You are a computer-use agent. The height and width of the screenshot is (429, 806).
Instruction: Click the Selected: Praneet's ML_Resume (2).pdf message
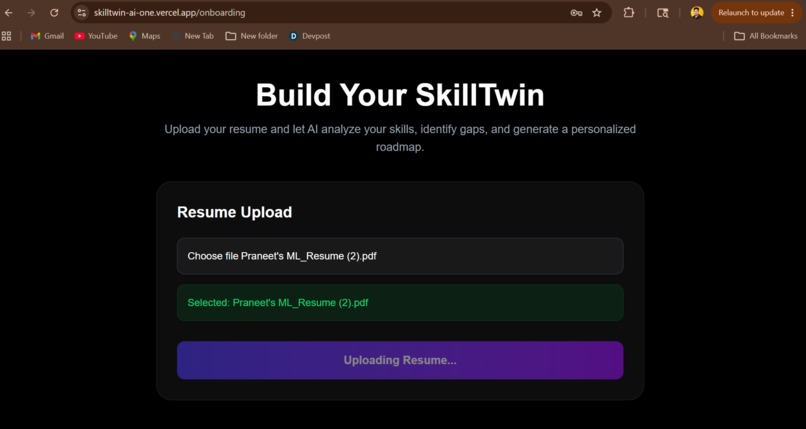coord(400,303)
